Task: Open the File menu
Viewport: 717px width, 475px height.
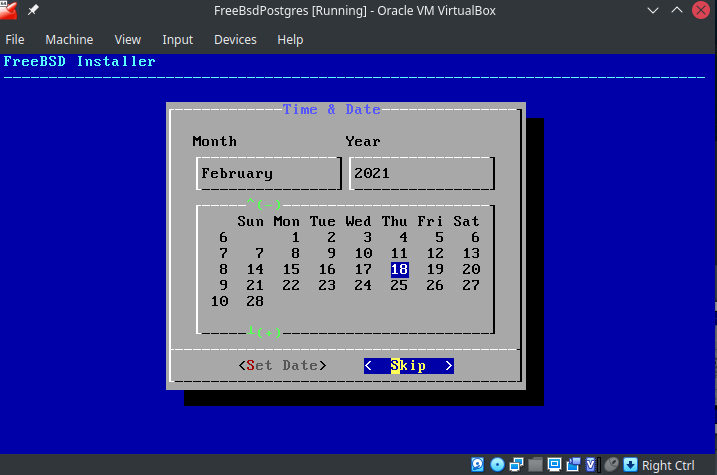Action: coord(15,40)
